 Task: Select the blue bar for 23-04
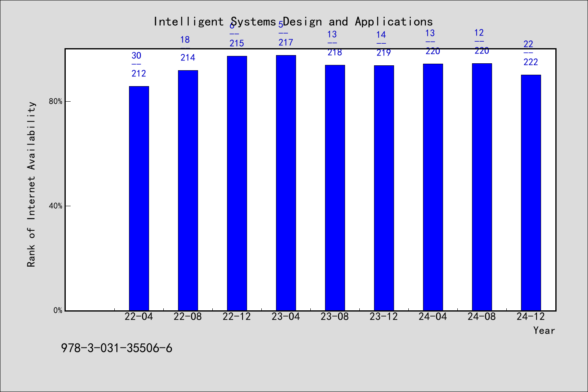(x=286, y=183)
